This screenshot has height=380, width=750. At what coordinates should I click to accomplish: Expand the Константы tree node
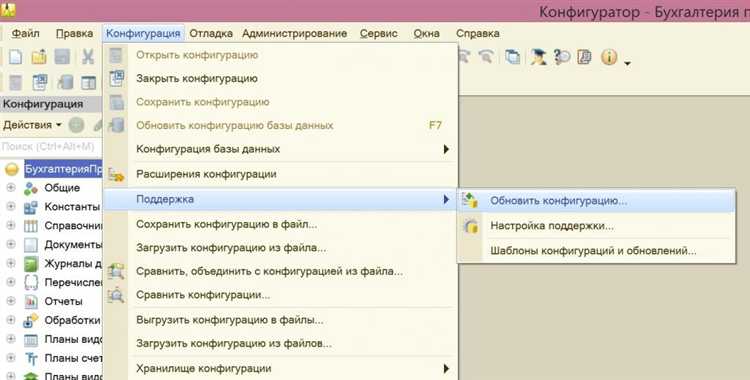[11, 207]
